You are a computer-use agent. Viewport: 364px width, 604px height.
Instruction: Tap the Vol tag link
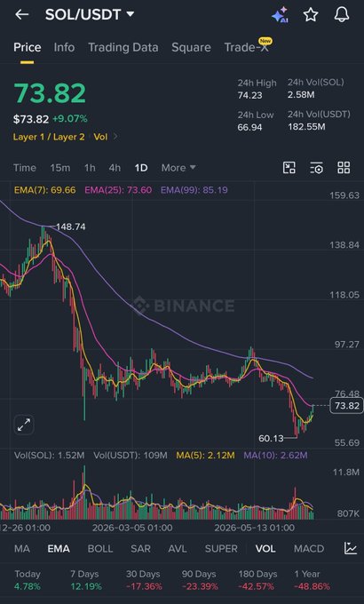point(100,137)
